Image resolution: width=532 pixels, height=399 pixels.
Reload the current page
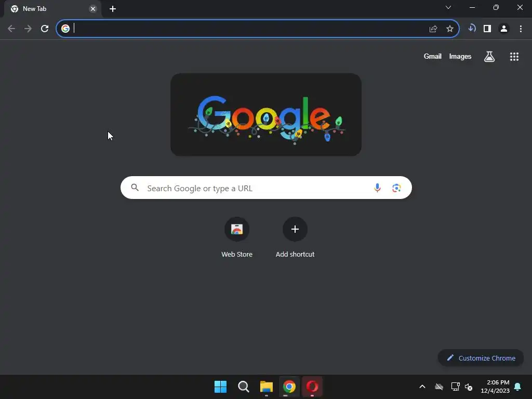point(45,29)
